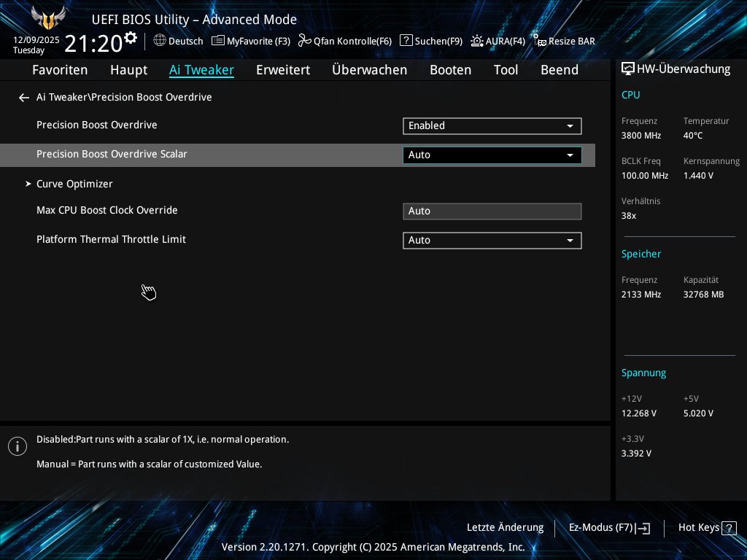Image resolution: width=747 pixels, height=560 pixels.
Task: Open the Überwachen tab
Action: 370,69
